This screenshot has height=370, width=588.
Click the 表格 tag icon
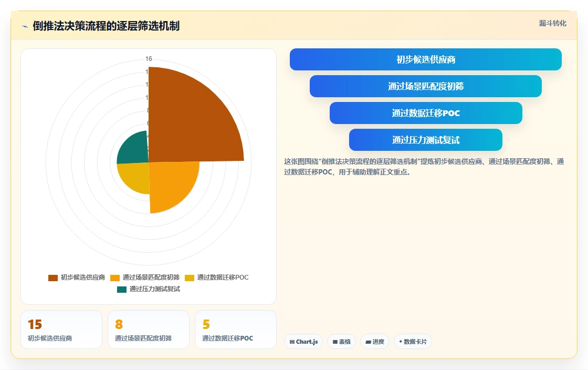point(335,342)
